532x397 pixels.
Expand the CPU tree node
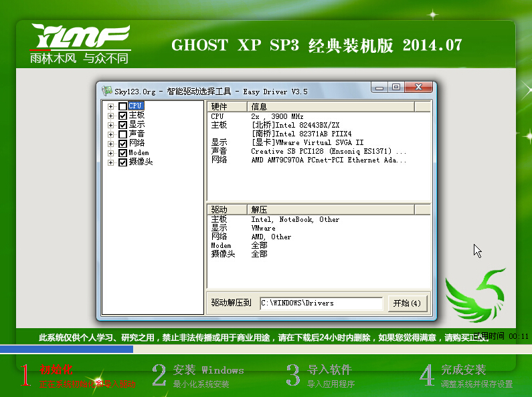click(x=110, y=106)
